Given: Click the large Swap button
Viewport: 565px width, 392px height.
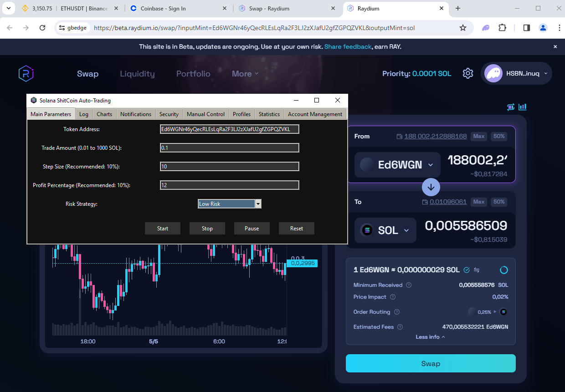Looking at the screenshot, I should tap(431, 363).
